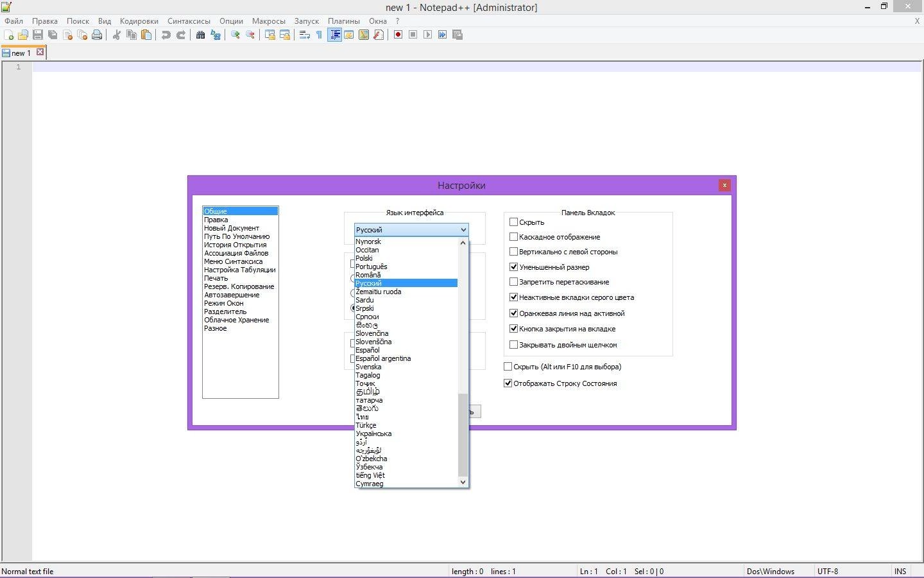The image size is (924, 578).
Task: Open the Кодировки menu
Action: pyautogui.click(x=139, y=21)
